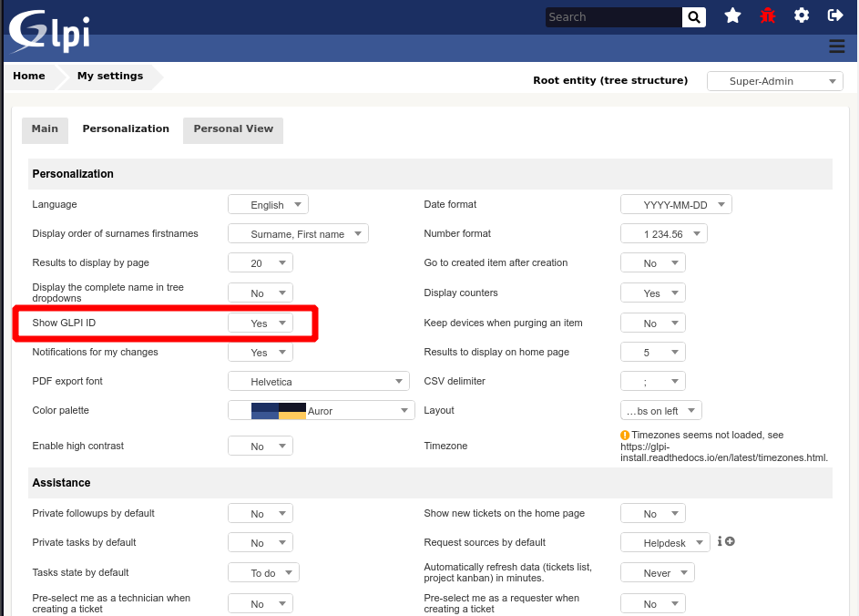
Task: Open the Auror color palette picker
Action: 321,410
